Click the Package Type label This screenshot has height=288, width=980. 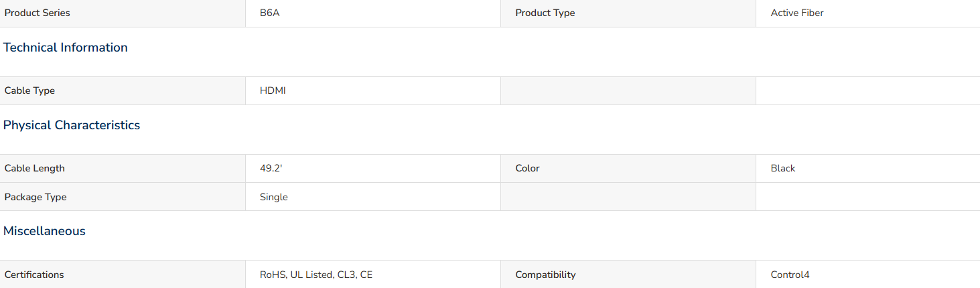(x=36, y=197)
